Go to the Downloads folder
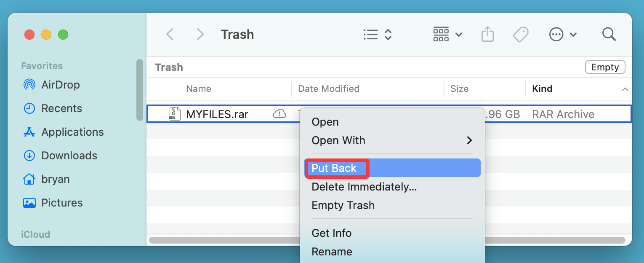Viewport: 644px width, 263px height. tap(69, 156)
